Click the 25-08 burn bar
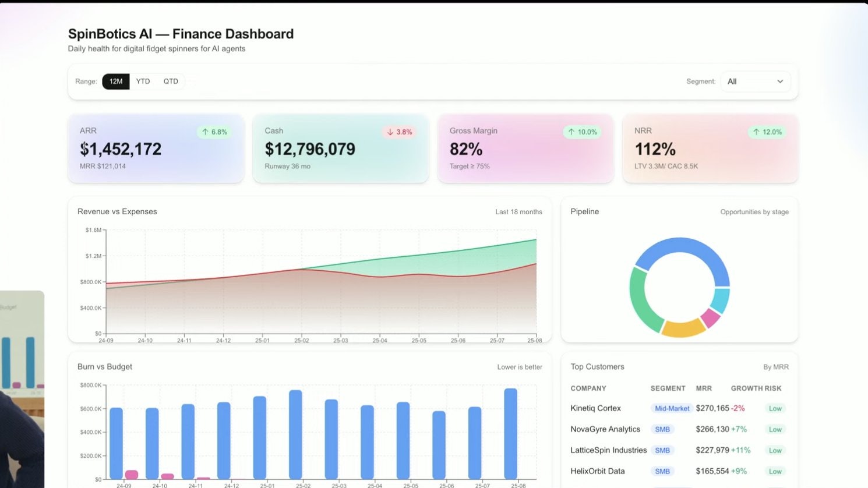The image size is (868, 488). click(511, 434)
